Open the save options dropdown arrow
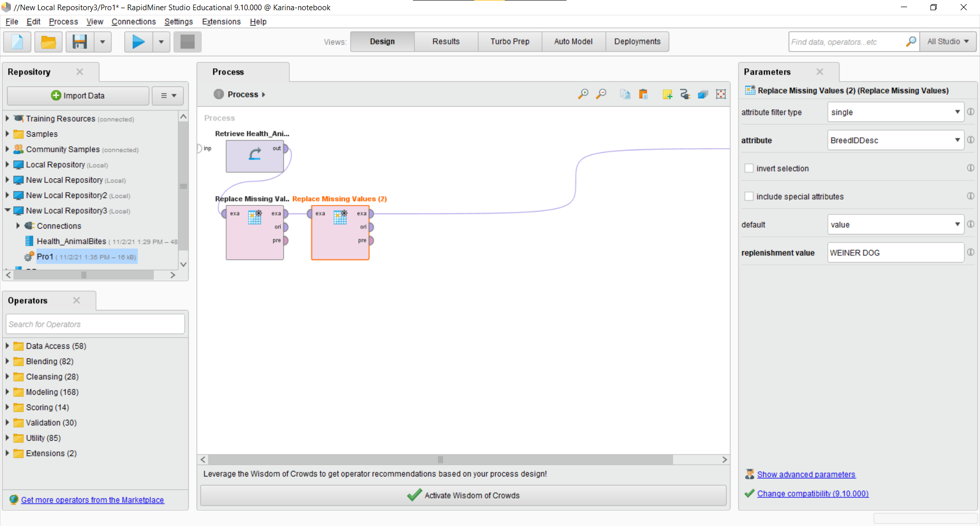The image size is (980, 526). (x=103, y=42)
